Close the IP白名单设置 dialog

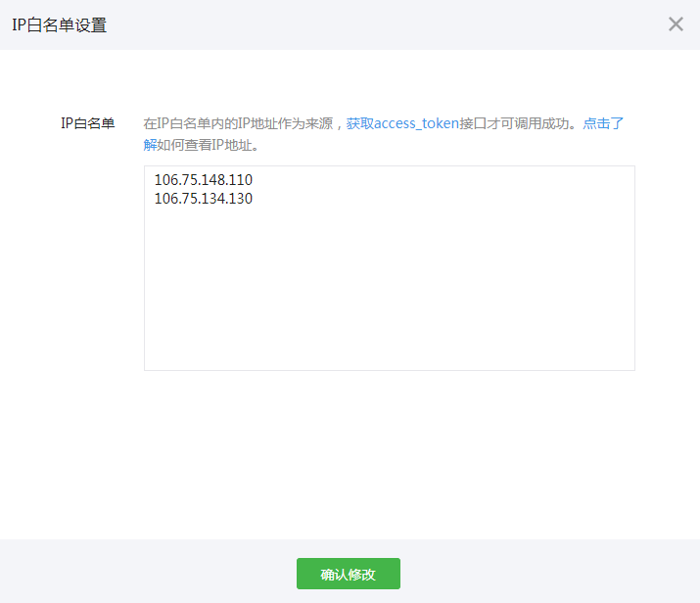click(676, 24)
